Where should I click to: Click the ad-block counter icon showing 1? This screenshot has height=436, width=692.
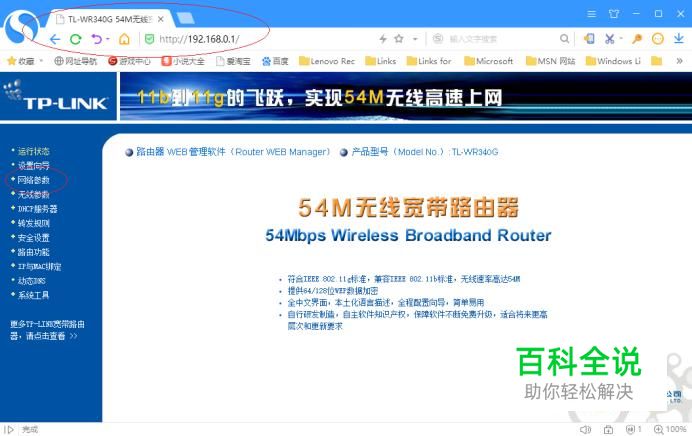coord(633,429)
